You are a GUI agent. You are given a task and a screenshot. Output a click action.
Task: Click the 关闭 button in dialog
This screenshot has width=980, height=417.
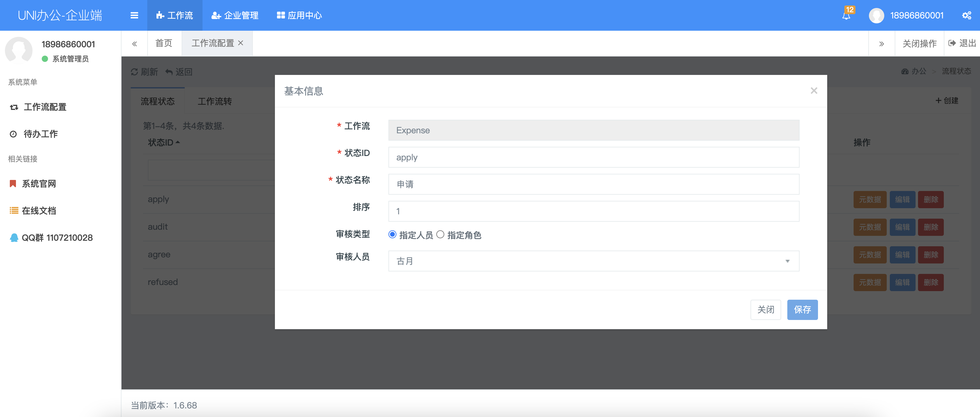pyautogui.click(x=766, y=310)
